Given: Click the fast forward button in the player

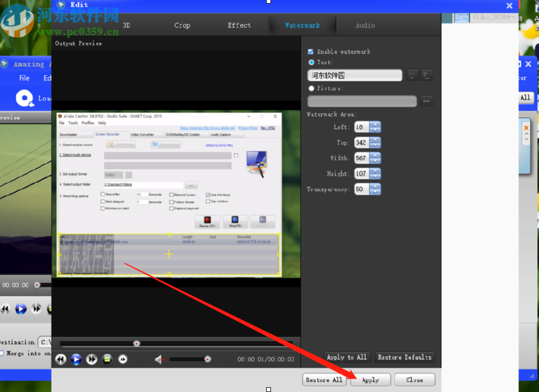Looking at the screenshot, I should (x=92, y=359).
